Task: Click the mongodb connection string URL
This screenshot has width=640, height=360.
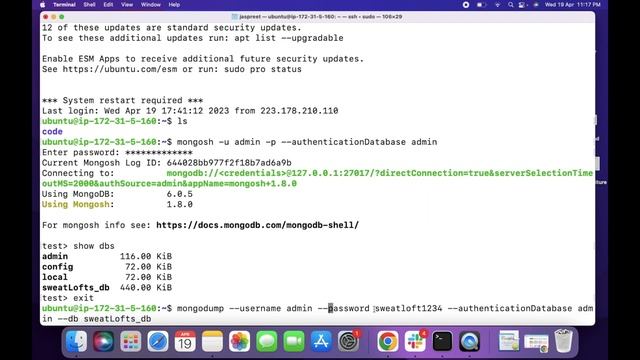Action: (x=317, y=178)
